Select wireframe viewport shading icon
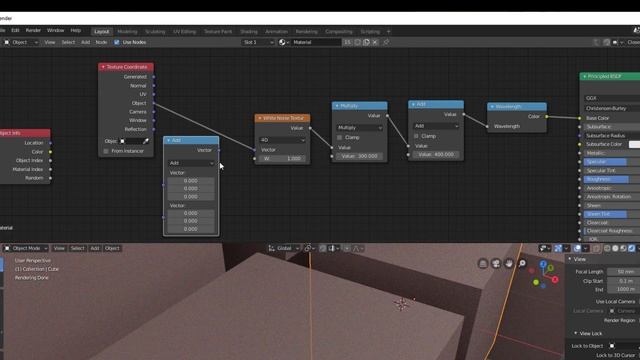Viewport: 640px width, 360px height. 607,248
